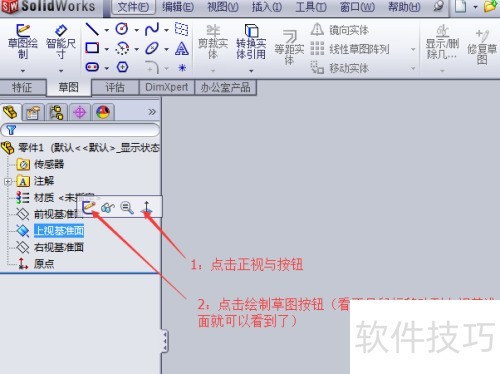The height and width of the screenshot is (374, 500).
Task: Click Linear Sketch Pattern (线性草图阵列)
Action: coord(350,49)
